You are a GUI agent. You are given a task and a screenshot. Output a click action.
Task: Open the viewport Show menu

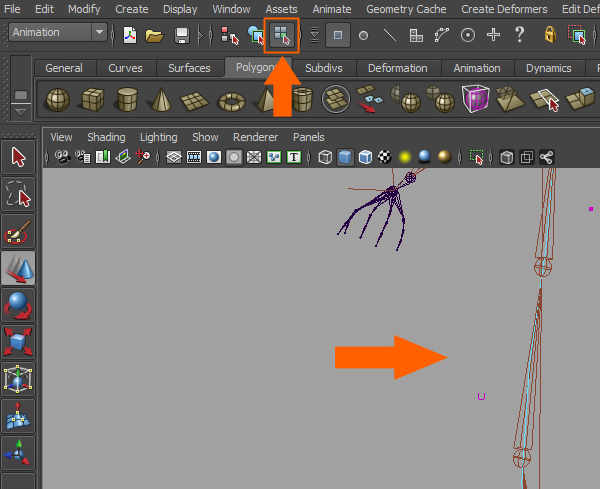click(x=205, y=137)
